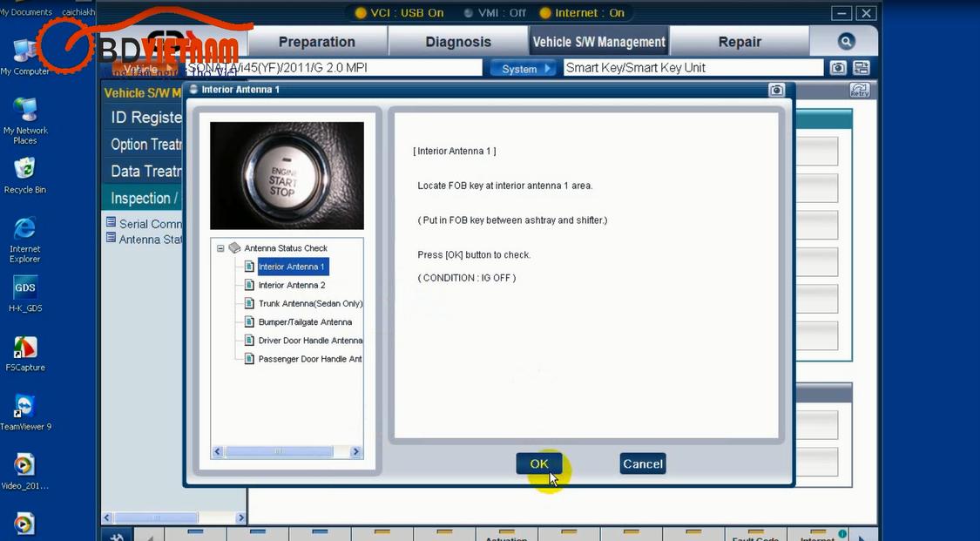The image size is (980, 541).
Task: Open Inspection menu item
Action: 143,198
